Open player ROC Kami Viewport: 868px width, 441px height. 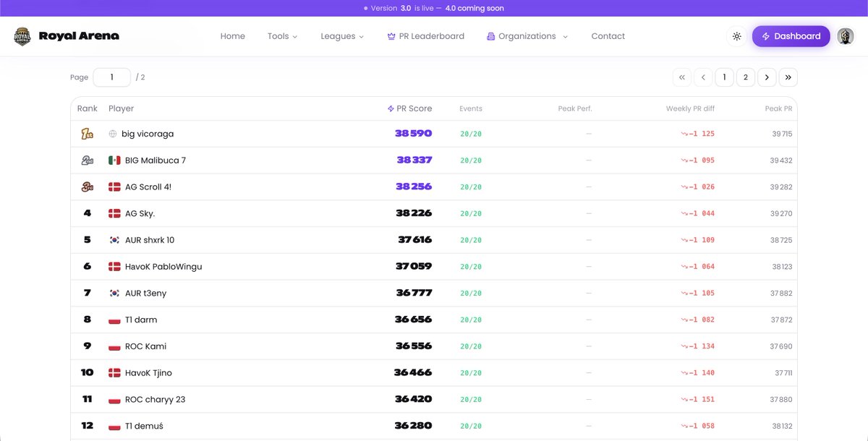coord(145,346)
